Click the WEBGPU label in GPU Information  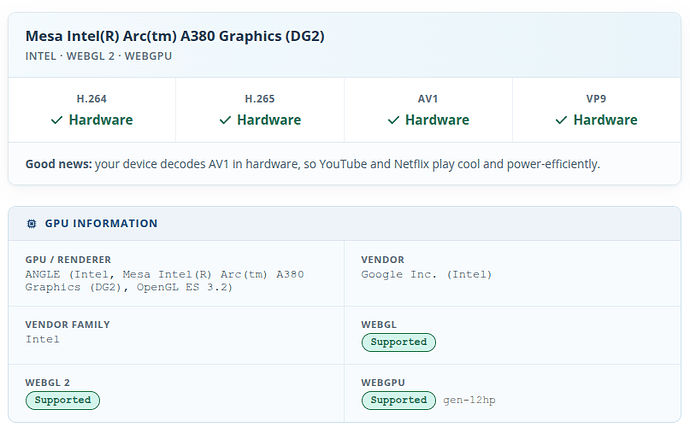pos(383,383)
